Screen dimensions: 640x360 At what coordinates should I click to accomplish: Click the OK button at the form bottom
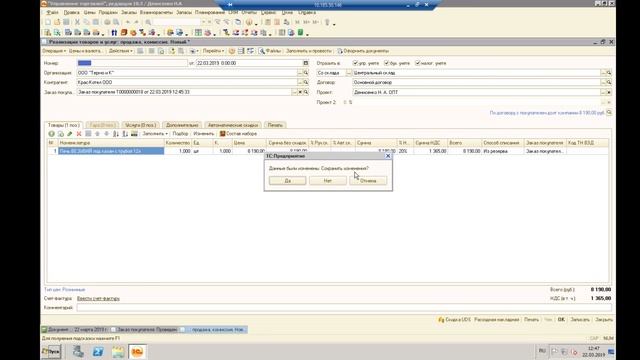point(561,320)
